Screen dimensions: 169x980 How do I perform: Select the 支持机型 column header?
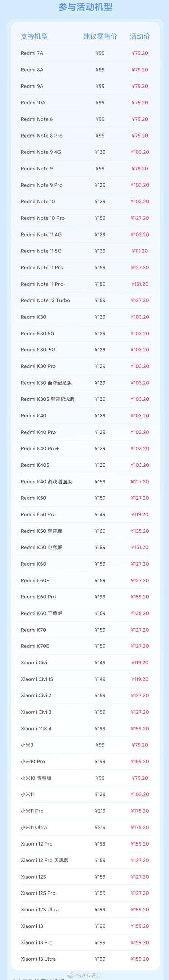34,36
